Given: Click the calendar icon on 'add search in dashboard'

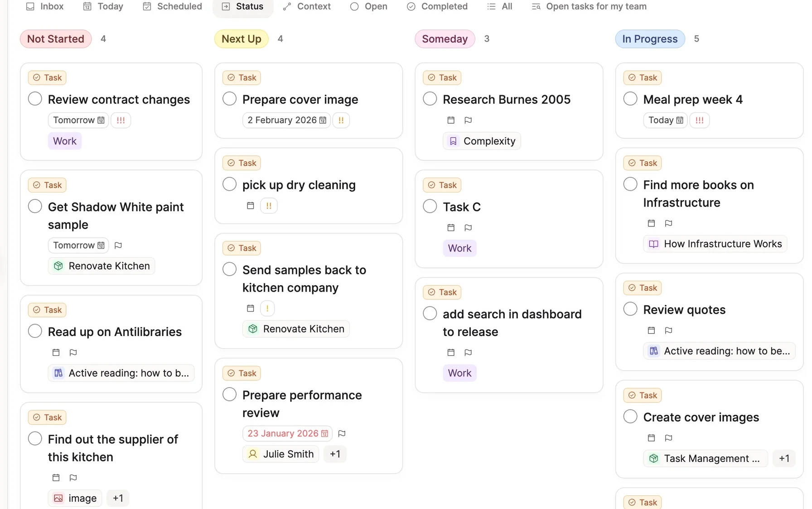Looking at the screenshot, I should tap(450, 352).
